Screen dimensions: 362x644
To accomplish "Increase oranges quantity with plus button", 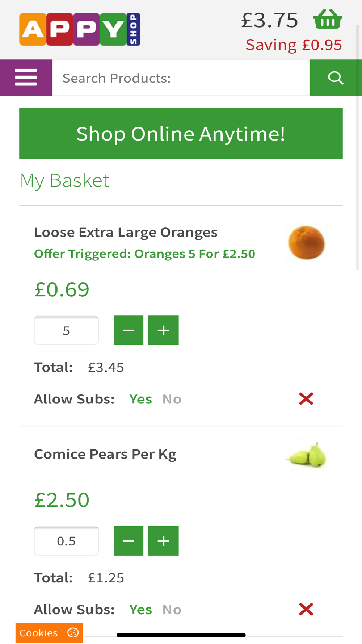I will click(x=164, y=330).
